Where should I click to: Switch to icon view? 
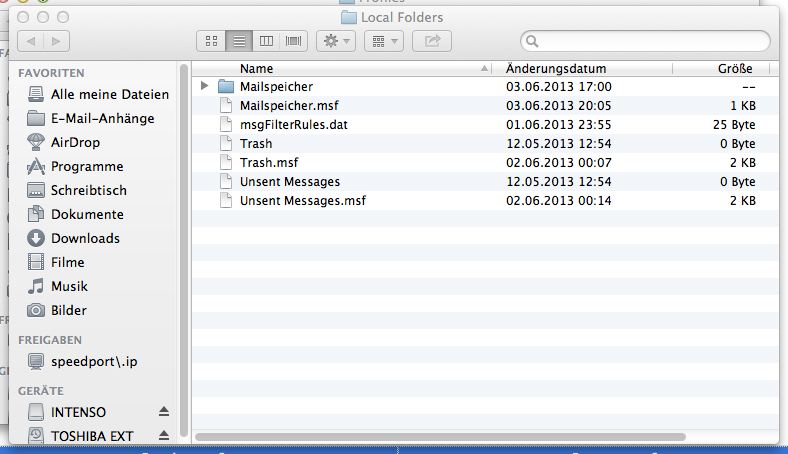coord(212,41)
